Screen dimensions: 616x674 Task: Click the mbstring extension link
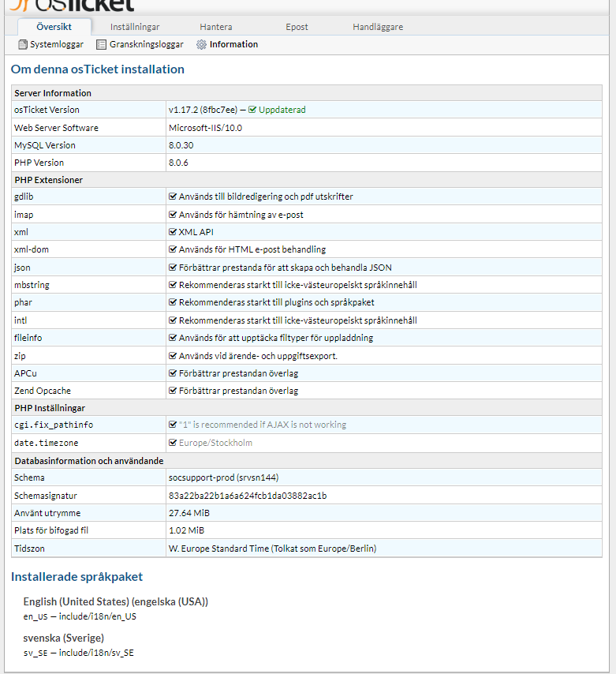[30, 285]
